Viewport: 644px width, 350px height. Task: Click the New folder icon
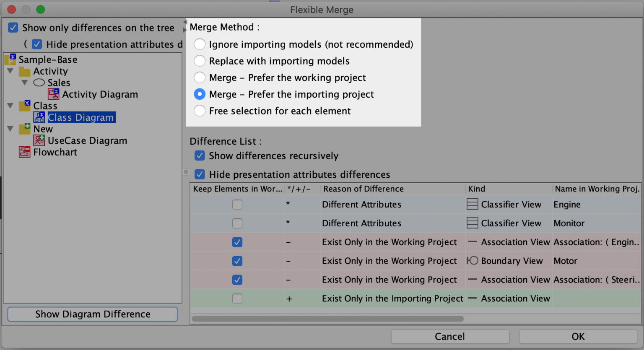(x=25, y=129)
